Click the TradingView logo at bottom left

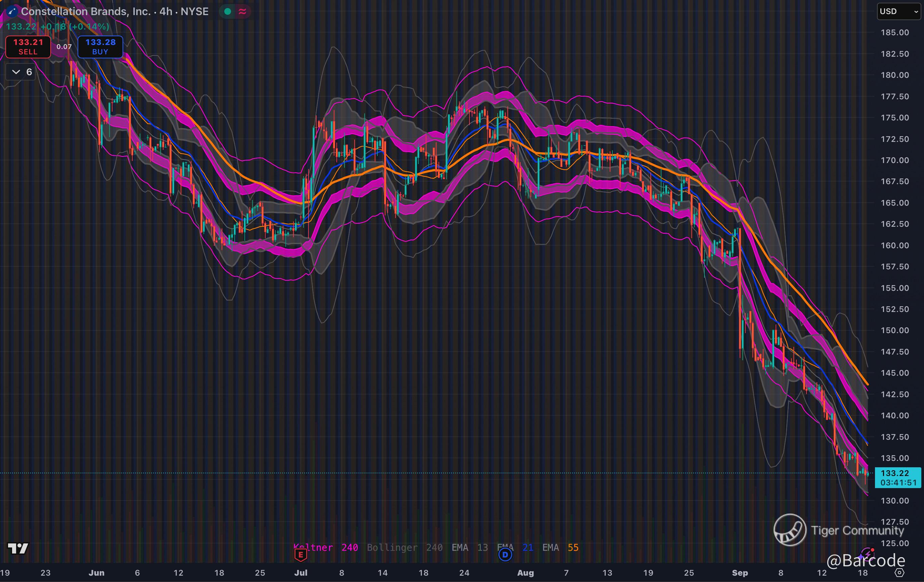coord(18,549)
